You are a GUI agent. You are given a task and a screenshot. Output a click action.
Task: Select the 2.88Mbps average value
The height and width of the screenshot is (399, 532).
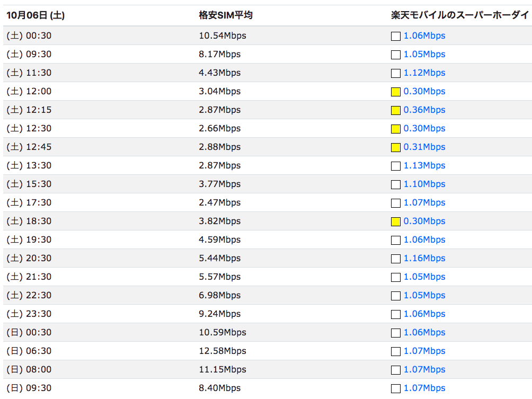click(x=219, y=147)
